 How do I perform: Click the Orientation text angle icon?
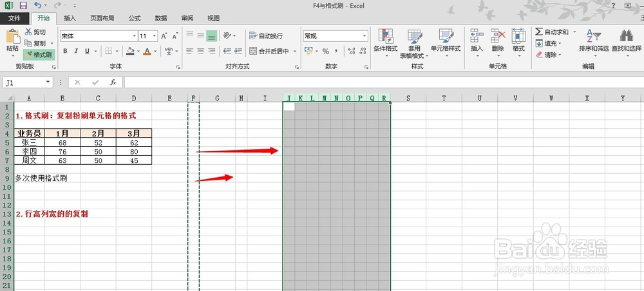[x=227, y=35]
